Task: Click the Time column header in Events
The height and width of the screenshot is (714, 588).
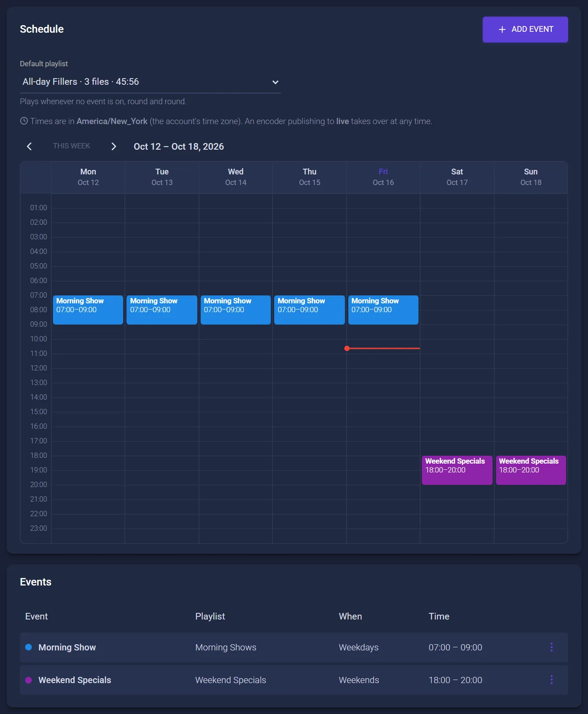Action: tap(439, 616)
